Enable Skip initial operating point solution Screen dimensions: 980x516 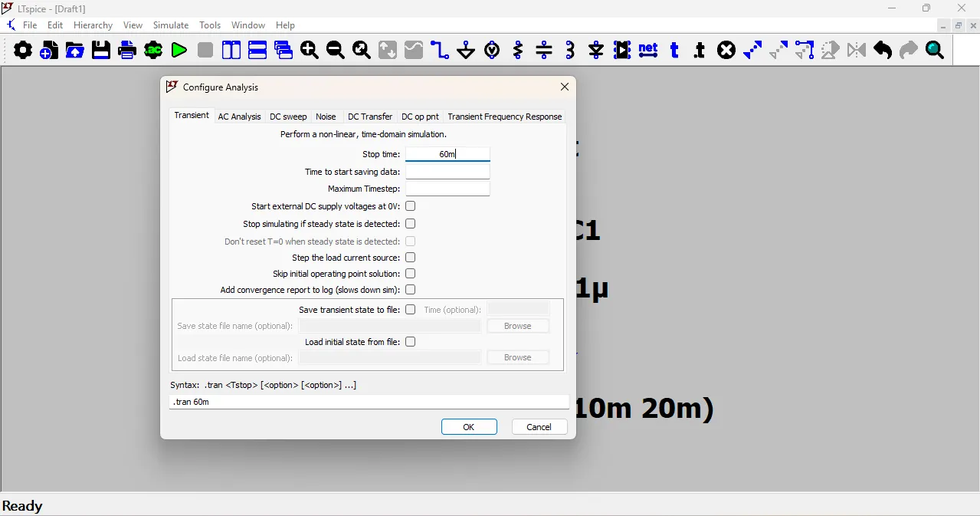tap(411, 274)
